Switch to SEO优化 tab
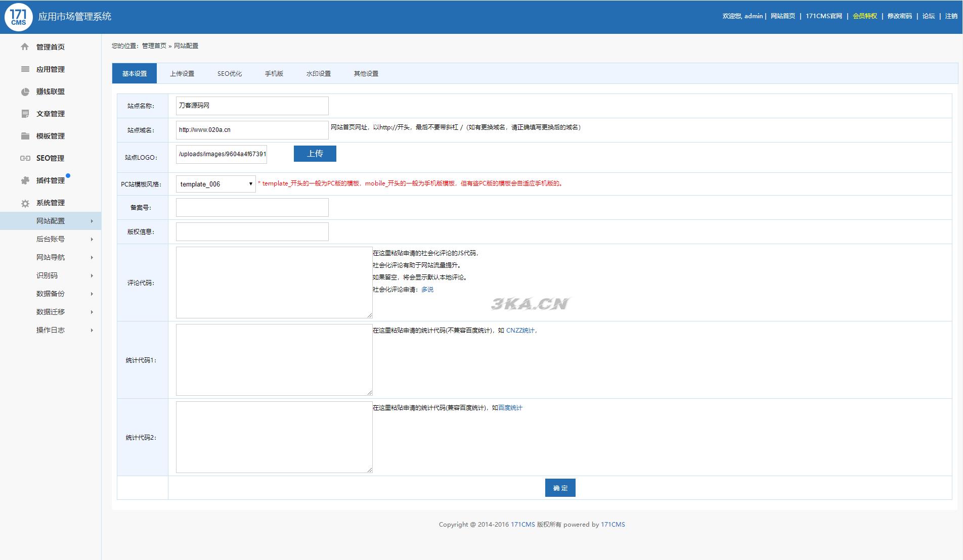The height and width of the screenshot is (560, 963). coord(230,73)
